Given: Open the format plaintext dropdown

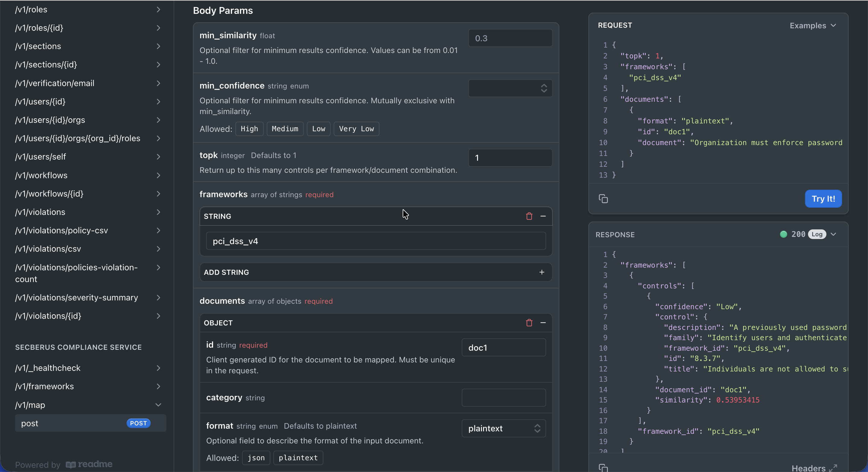Looking at the screenshot, I should coord(503,428).
